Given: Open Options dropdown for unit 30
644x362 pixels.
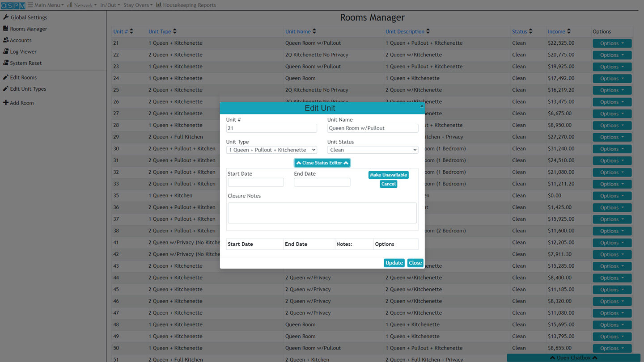Looking at the screenshot, I should coord(612,149).
